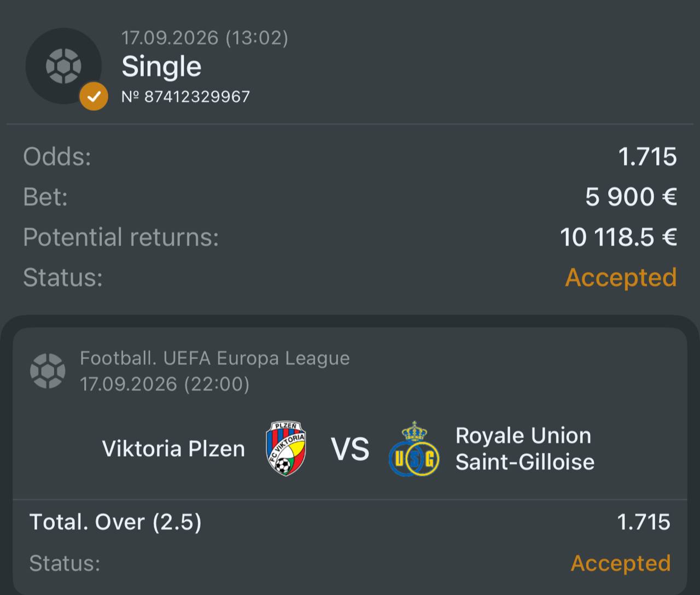
Task: Tap the large football icon in header
Action: pyautogui.click(x=63, y=66)
